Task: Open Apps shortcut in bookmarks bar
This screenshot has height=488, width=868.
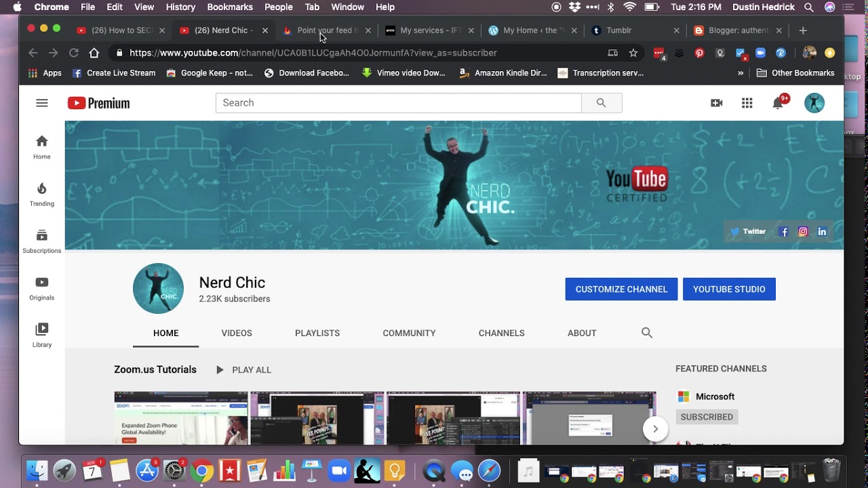Action: [x=45, y=73]
